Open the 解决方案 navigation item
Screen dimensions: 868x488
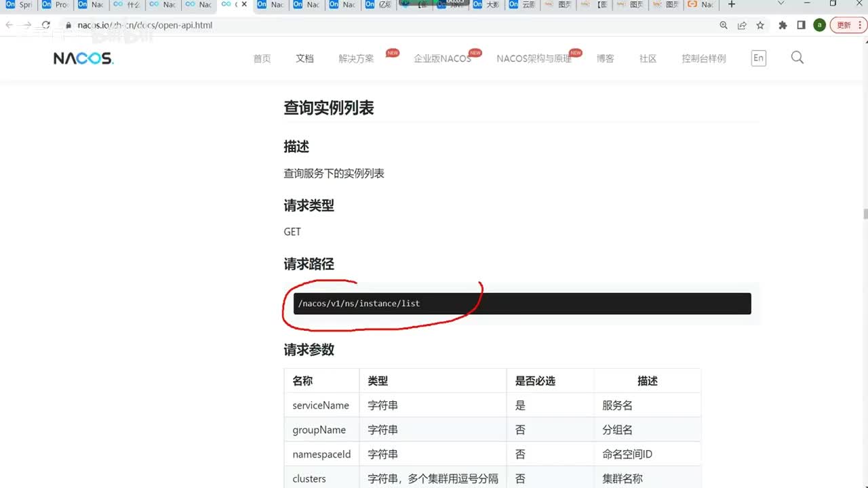pos(356,58)
